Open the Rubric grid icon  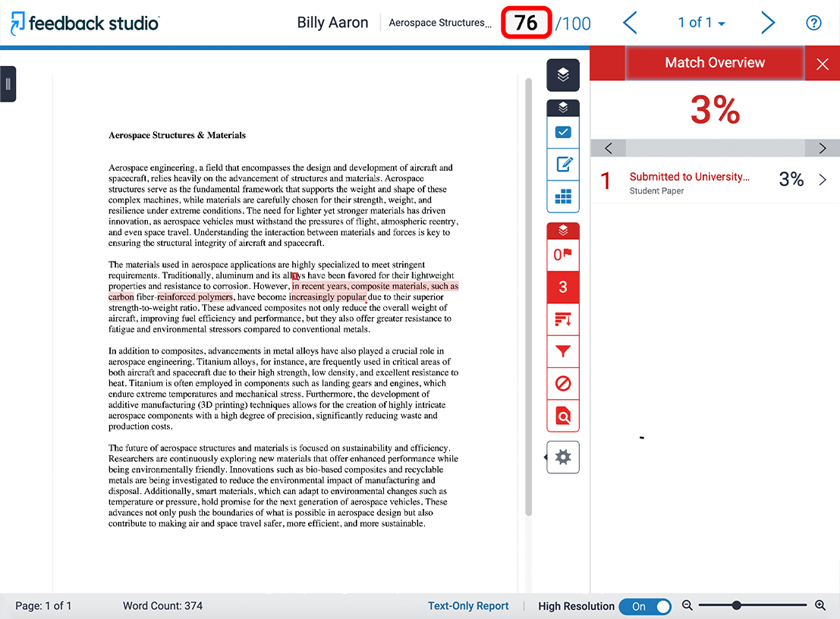pos(563,196)
